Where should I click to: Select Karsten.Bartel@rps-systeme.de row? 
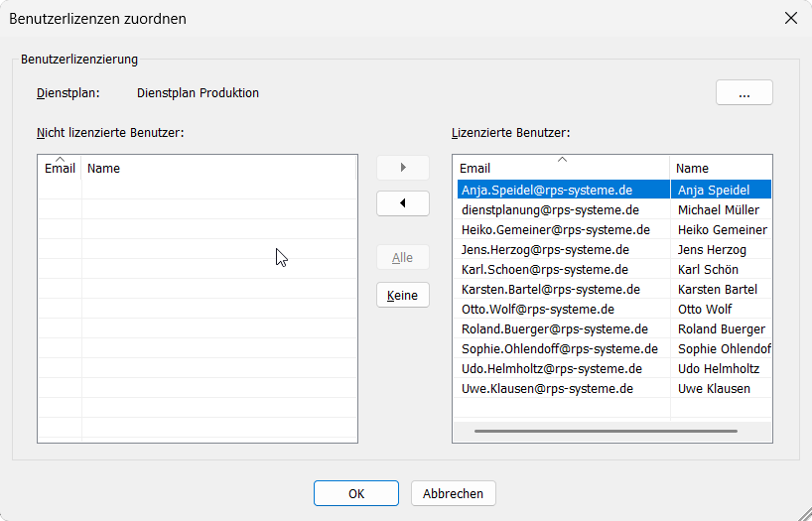coord(613,290)
